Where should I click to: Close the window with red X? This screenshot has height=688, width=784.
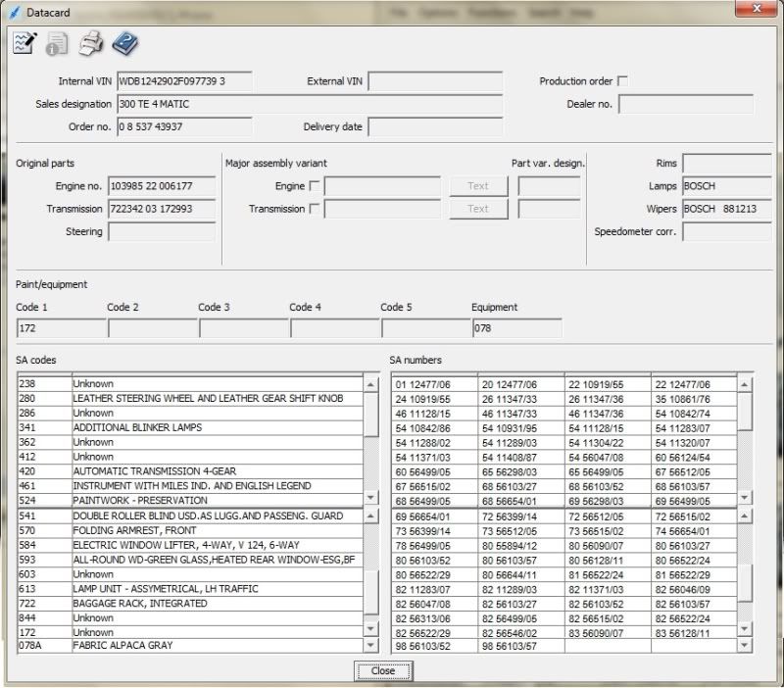[x=757, y=8]
